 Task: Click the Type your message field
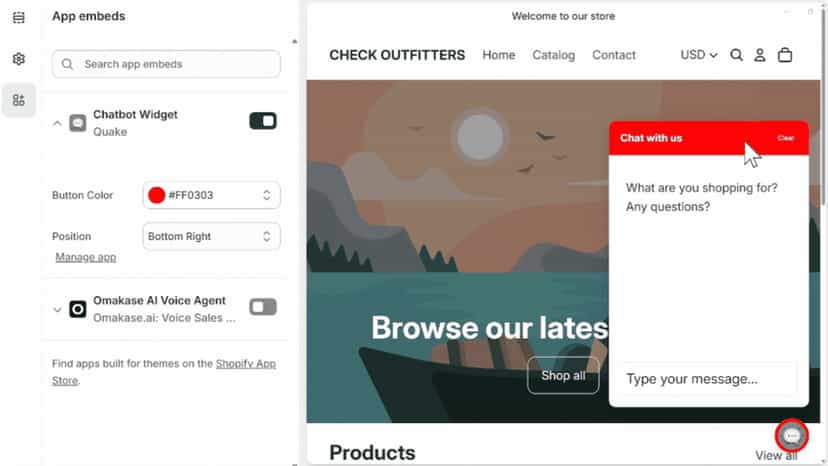[709, 379]
